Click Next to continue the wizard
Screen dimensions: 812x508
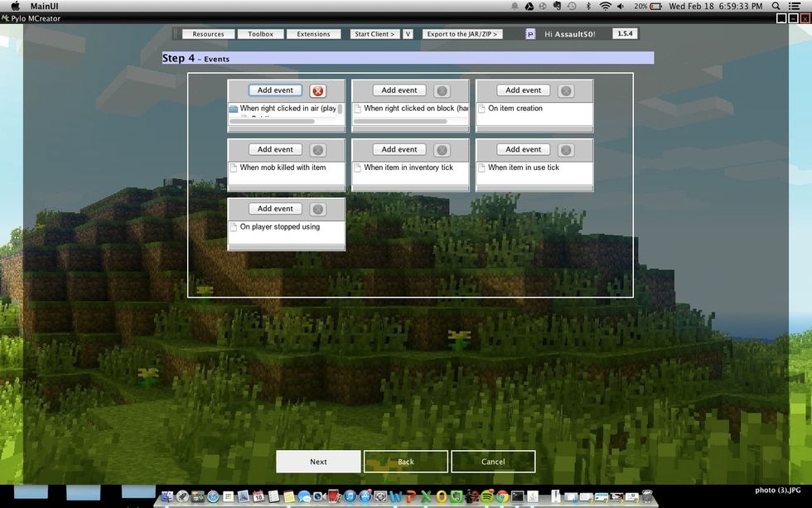pos(318,462)
